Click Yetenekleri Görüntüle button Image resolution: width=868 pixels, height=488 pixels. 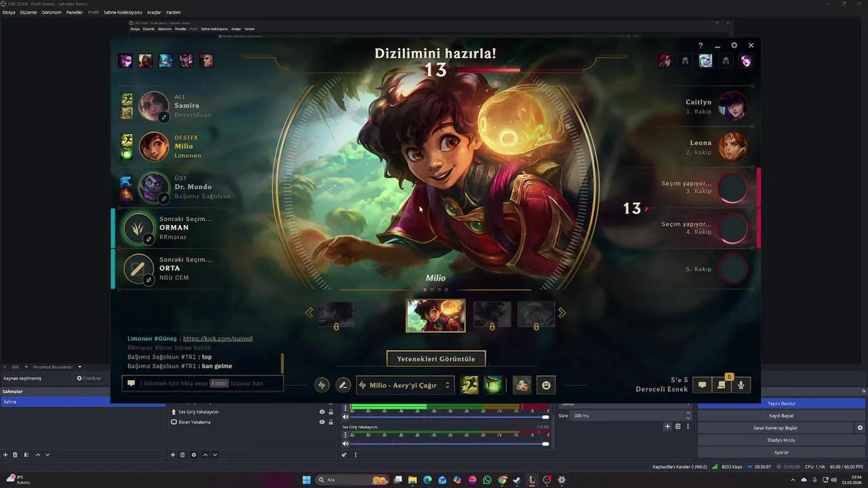pos(436,359)
